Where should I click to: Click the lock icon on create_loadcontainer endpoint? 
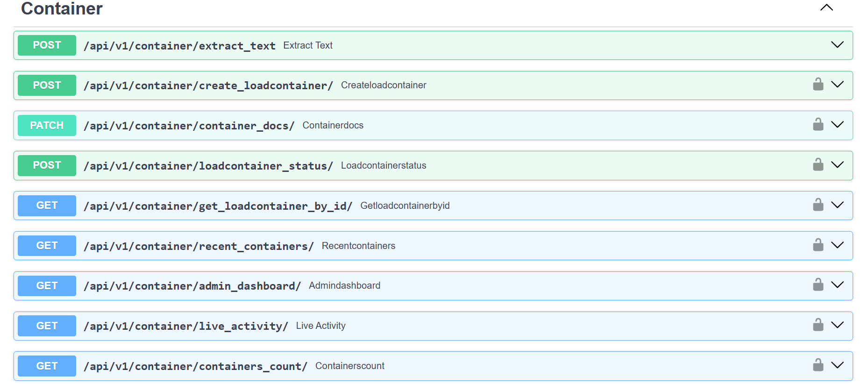(818, 85)
